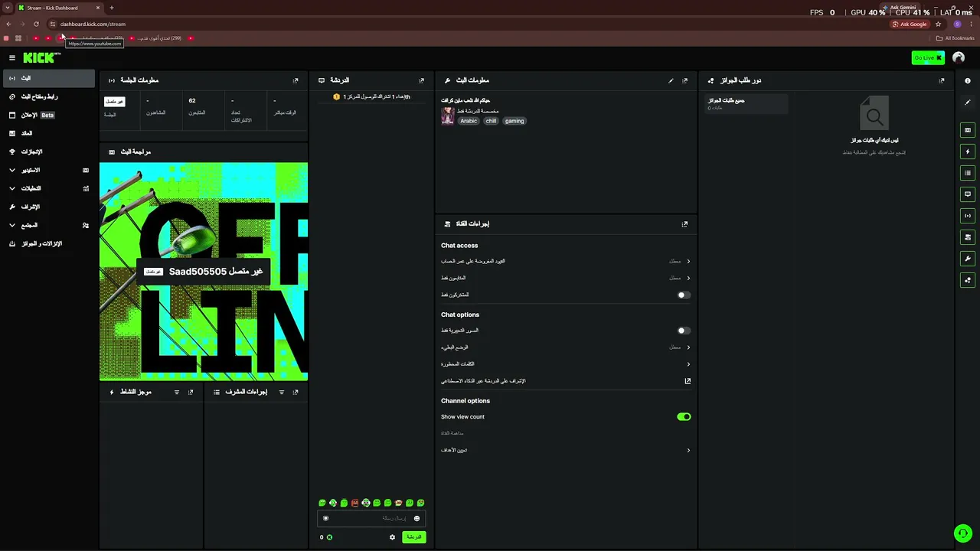The height and width of the screenshot is (551, 980).
Task: Open the العائد sidebar item
Action: coord(49,133)
